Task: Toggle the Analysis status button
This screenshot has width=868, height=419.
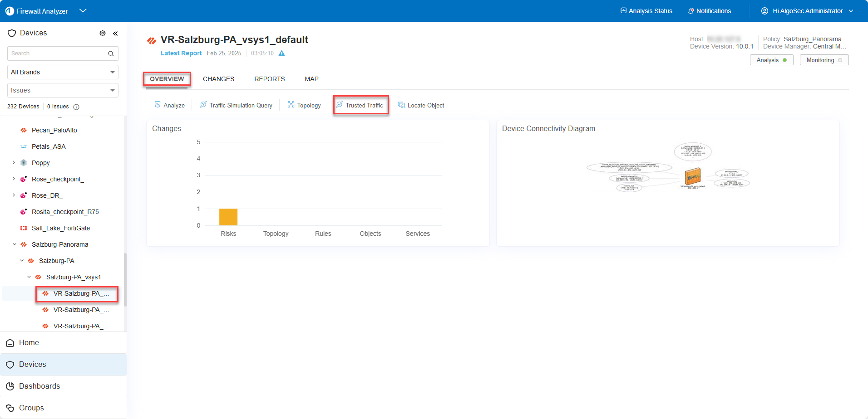Action: [771, 60]
